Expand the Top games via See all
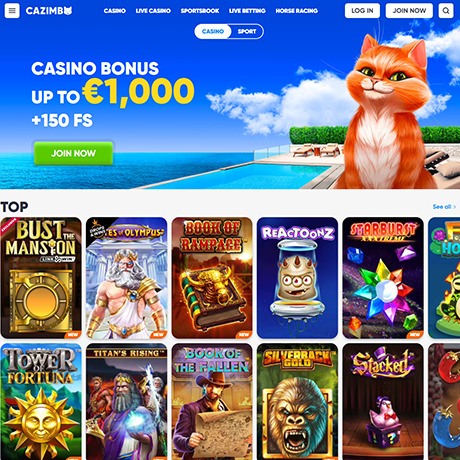Viewport: 460px width, 460px height. tap(444, 207)
